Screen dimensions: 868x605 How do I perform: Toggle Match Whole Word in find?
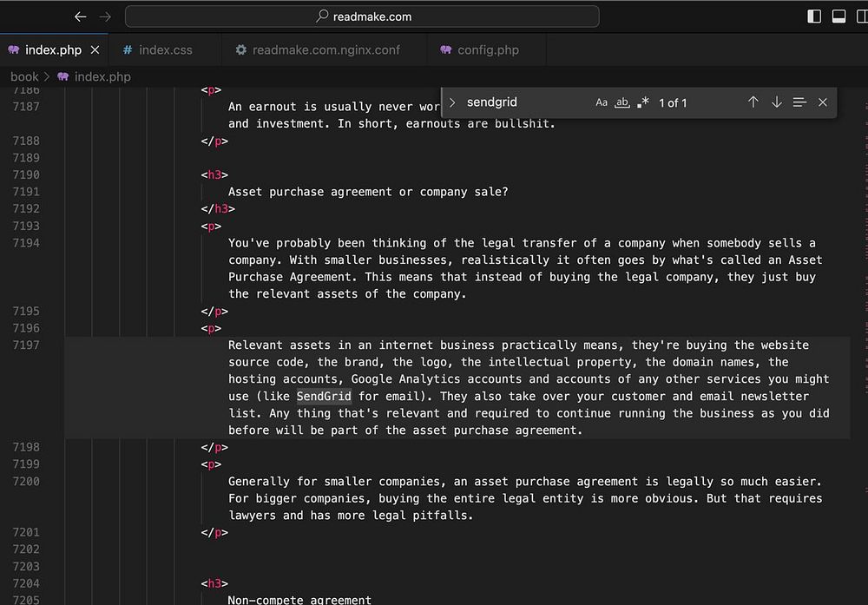pos(622,102)
